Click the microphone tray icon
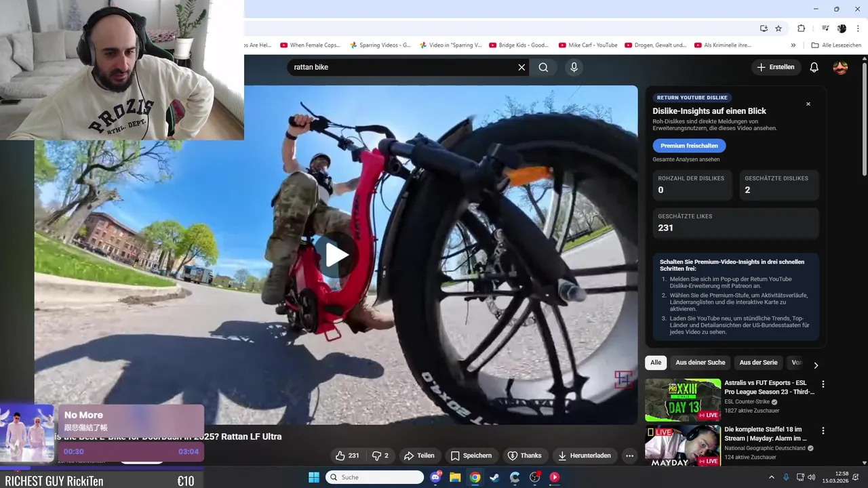 [787, 477]
